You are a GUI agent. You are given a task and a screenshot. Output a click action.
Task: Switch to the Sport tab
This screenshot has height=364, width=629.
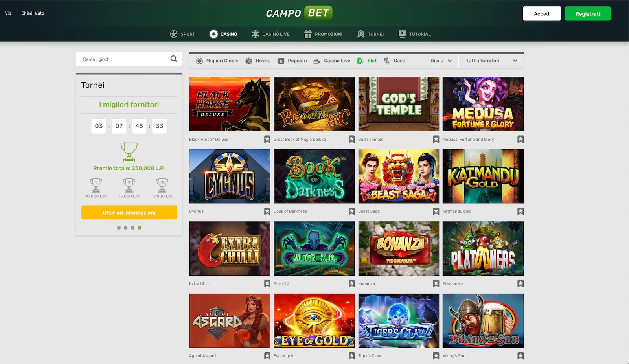(183, 34)
